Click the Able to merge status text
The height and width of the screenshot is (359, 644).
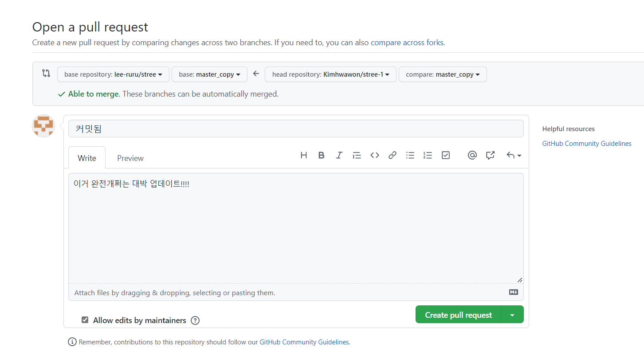click(x=94, y=94)
